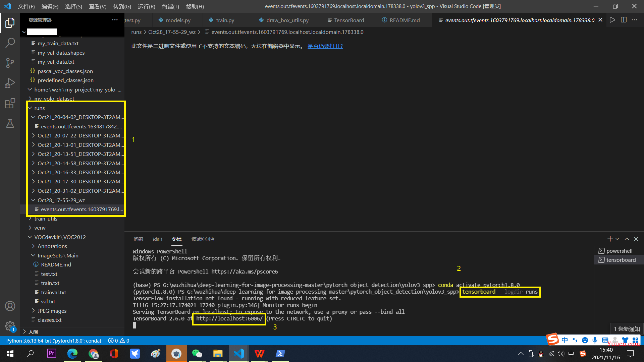Open the Explorer view in activity bar

click(10, 23)
